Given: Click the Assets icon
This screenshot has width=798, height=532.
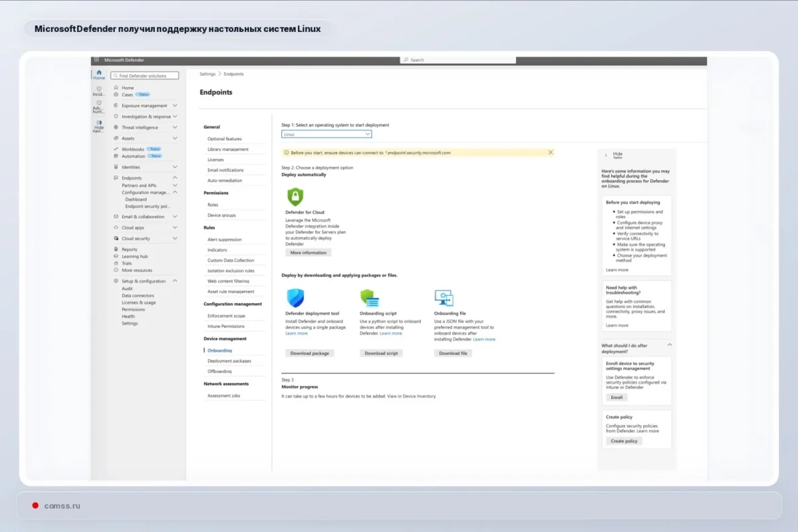Looking at the screenshot, I should pyautogui.click(x=116, y=138).
